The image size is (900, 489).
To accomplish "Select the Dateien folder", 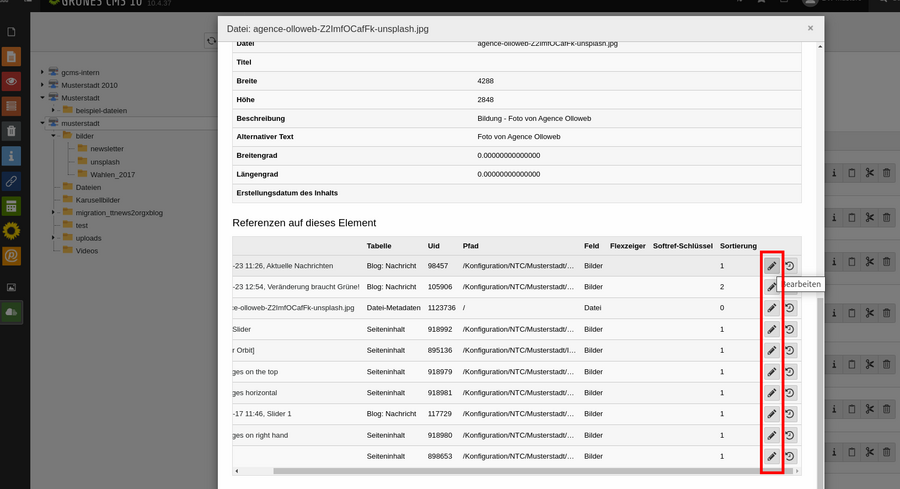I will (x=88, y=187).
